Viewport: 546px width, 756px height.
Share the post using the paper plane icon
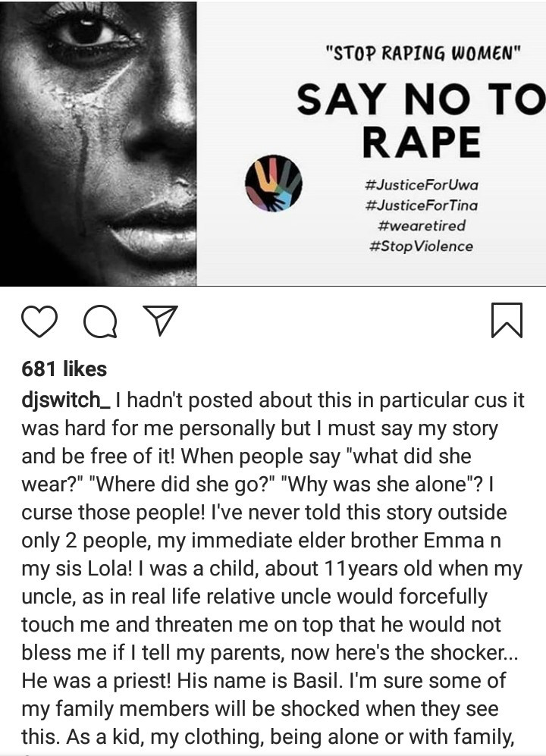tap(161, 320)
